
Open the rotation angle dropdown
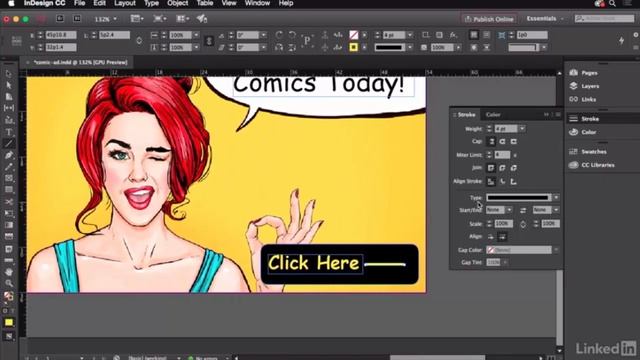click(263, 35)
